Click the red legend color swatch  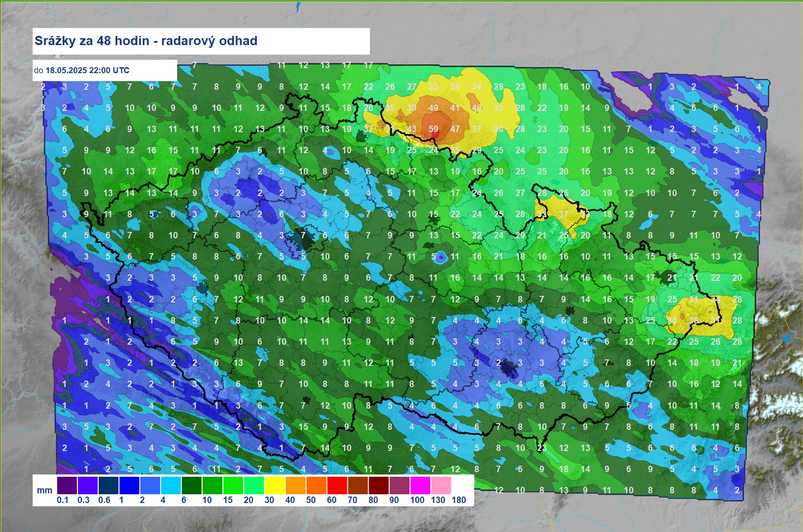coord(337,486)
